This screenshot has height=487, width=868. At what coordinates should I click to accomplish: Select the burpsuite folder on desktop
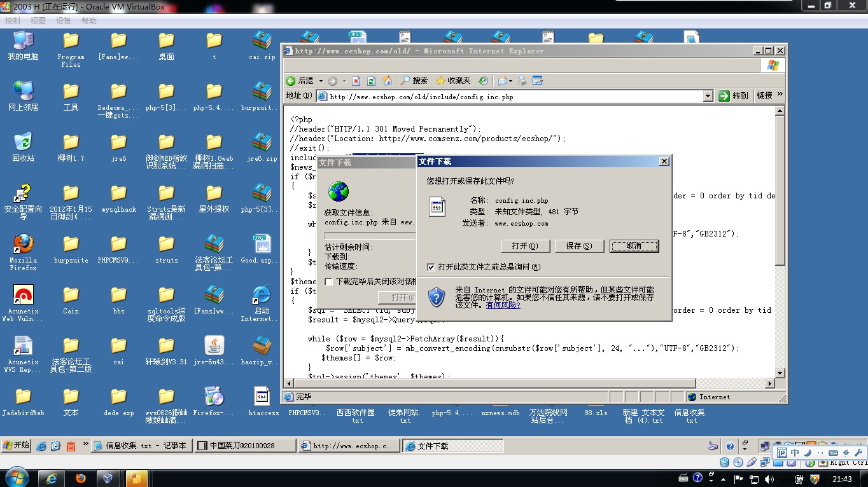coord(71,249)
